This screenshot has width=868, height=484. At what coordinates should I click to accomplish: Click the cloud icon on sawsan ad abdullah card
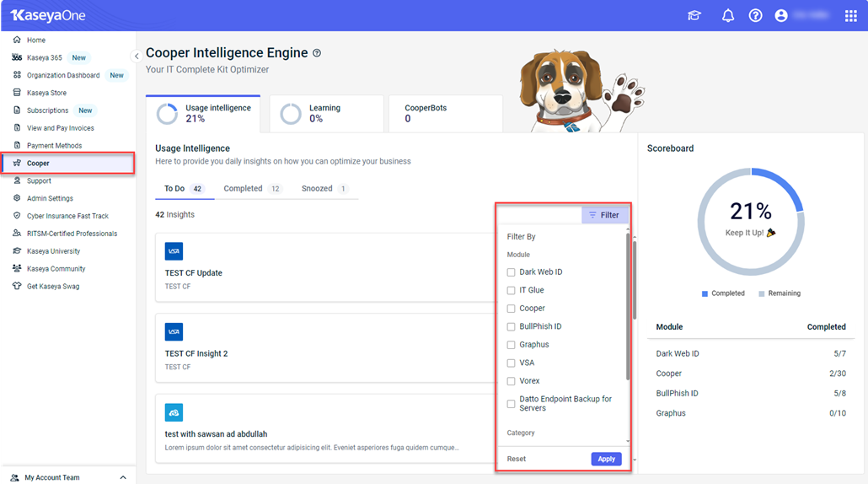tap(174, 412)
